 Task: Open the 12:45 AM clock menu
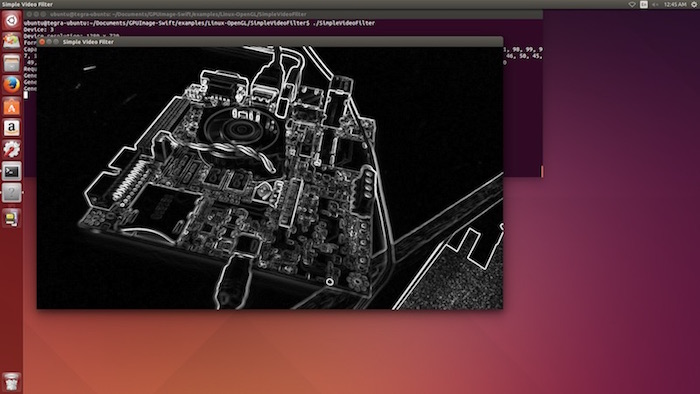tap(675, 4)
